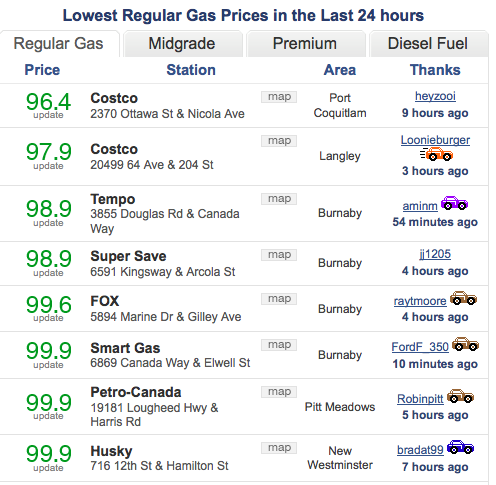Open the map for Tempo on Douglas Rd

pos(279,199)
